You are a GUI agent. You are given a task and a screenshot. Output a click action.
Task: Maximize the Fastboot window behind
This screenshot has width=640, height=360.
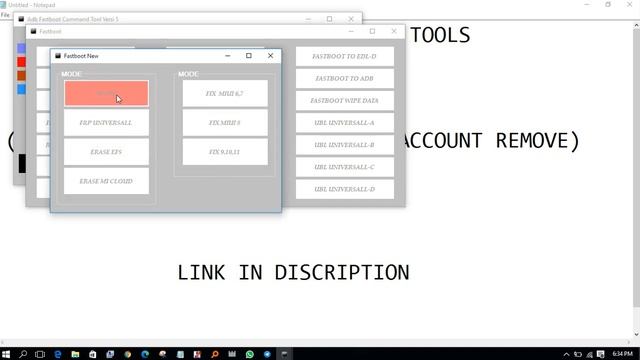click(372, 31)
